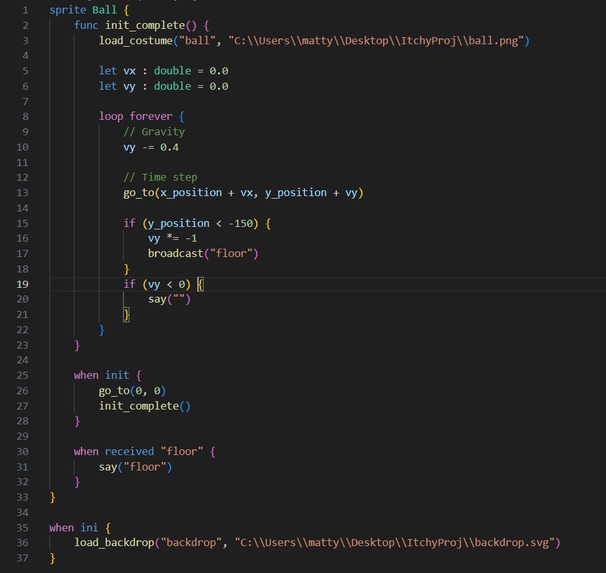Click the 'load_costume' call
Viewport: 606px width, 573px height.
point(136,41)
